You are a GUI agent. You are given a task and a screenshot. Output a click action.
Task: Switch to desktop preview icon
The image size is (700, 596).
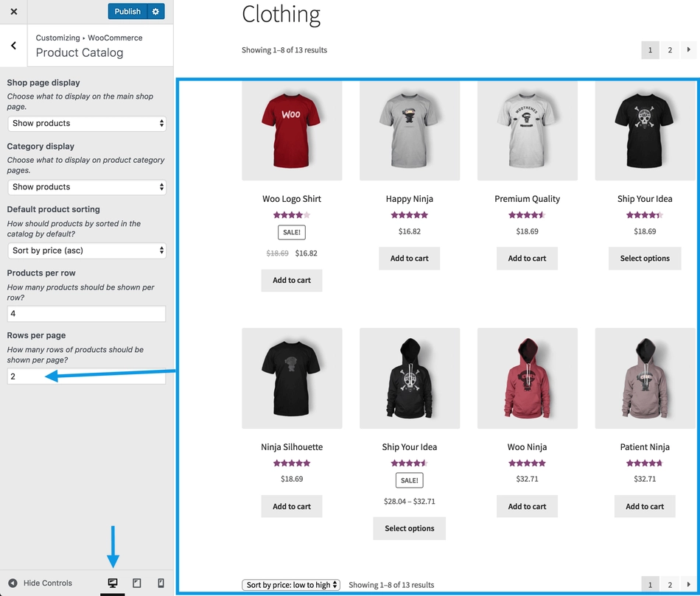[x=113, y=583]
